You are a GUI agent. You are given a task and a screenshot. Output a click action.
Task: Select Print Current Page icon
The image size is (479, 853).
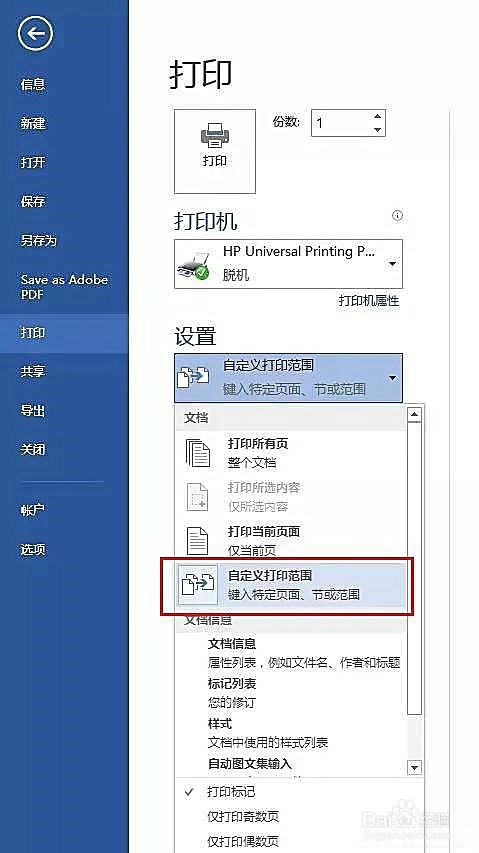[x=198, y=540]
